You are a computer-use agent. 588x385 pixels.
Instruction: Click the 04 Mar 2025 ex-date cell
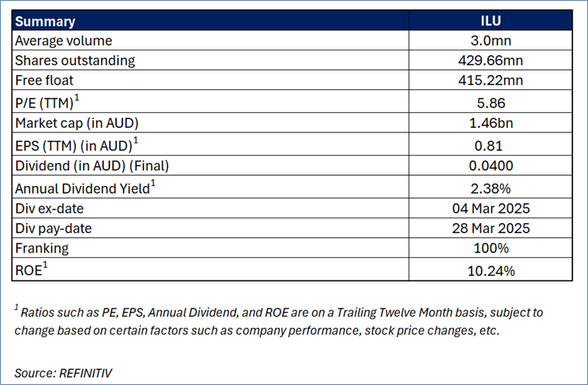[x=491, y=209]
